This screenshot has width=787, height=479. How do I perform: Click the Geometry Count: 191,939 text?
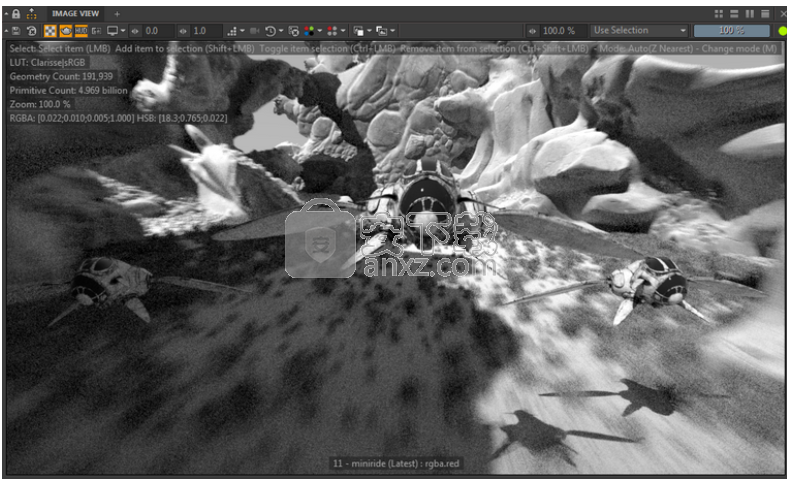[x=61, y=77]
